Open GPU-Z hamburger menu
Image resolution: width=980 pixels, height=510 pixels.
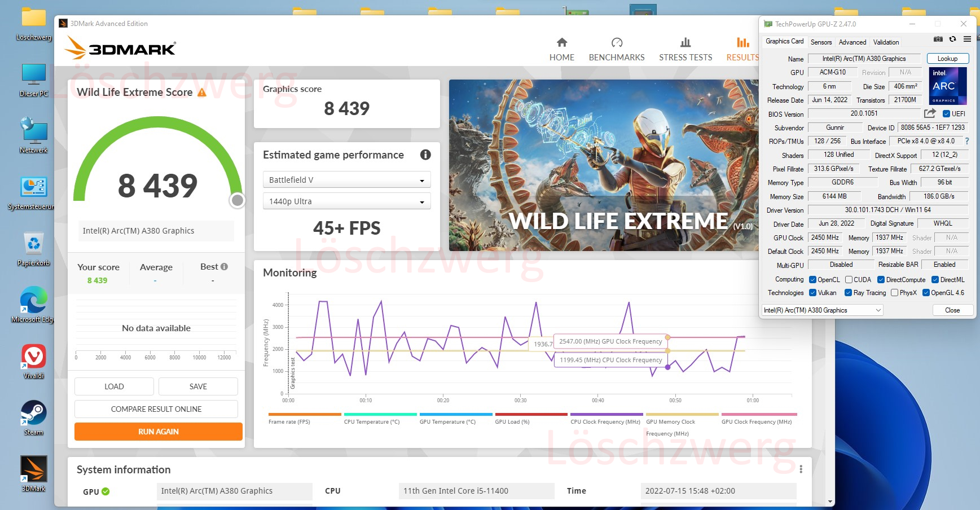[x=967, y=39]
